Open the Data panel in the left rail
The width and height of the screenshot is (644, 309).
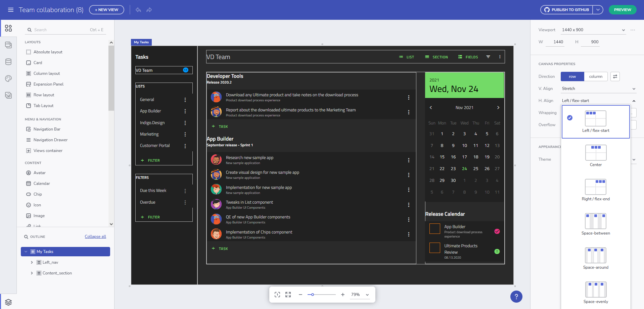tap(8, 62)
